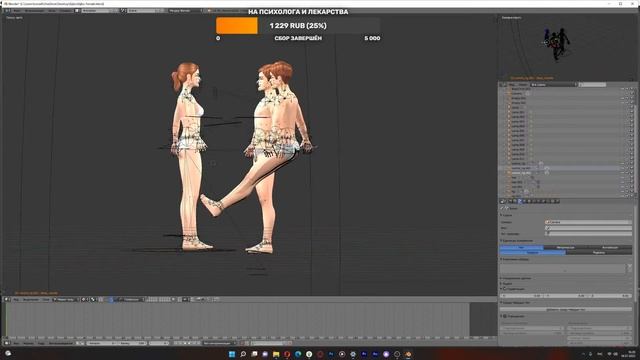Image resolution: width=640 pixels, height=360 pixels.
Task: Click the first scene layer button in viewport header
Action: (147, 298)
